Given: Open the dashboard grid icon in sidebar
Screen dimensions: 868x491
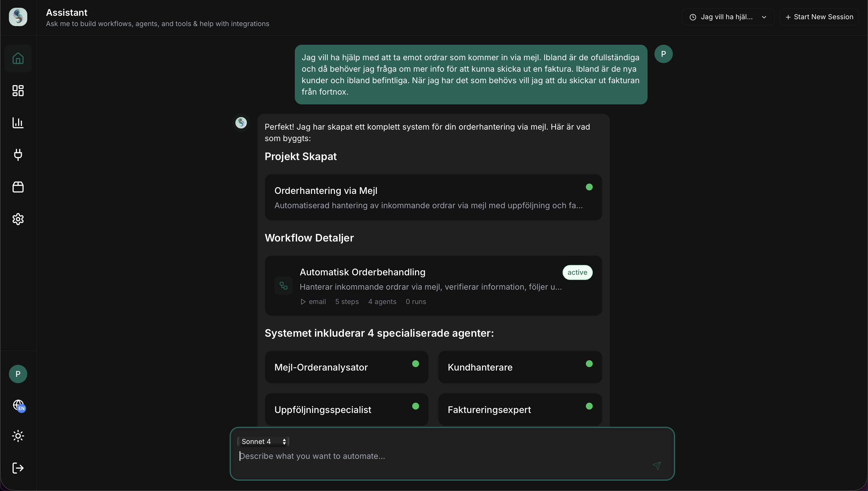Looking at the screenshot, I should tap(18, 90).
